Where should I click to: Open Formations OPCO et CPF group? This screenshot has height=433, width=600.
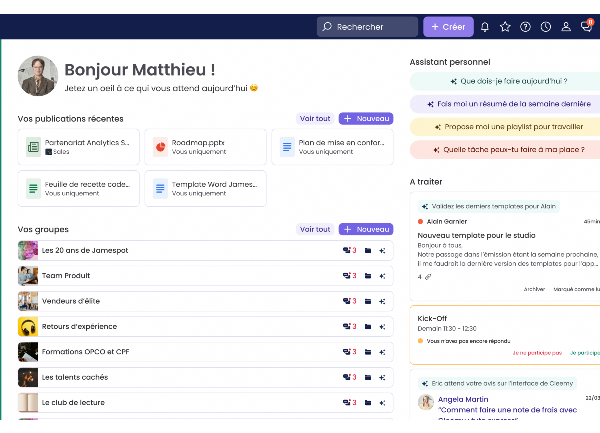click(205, 352)
